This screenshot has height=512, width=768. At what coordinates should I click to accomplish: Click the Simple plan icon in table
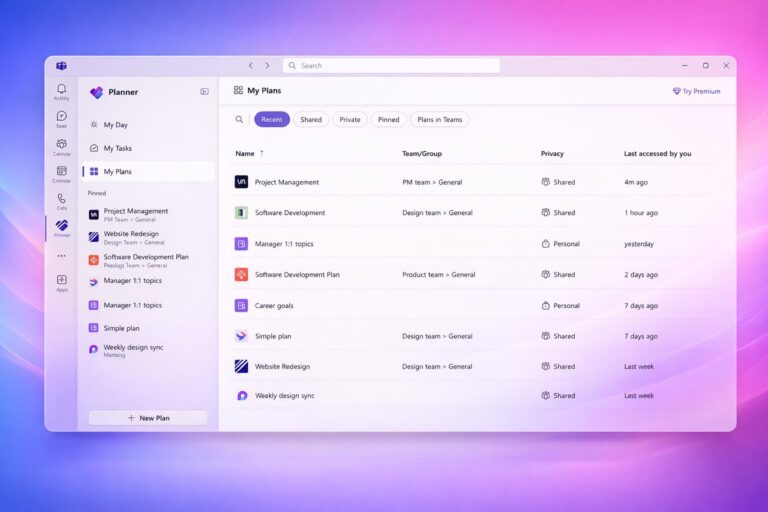pyautogui.click(x=241, y=336)
